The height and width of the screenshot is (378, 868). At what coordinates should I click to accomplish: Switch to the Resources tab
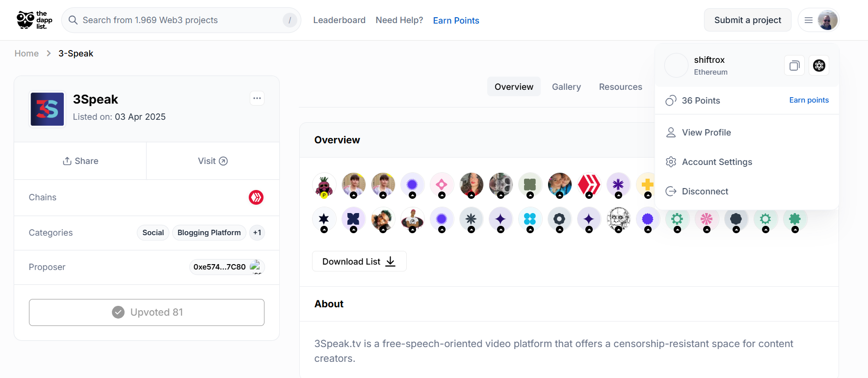pos(620,87)
